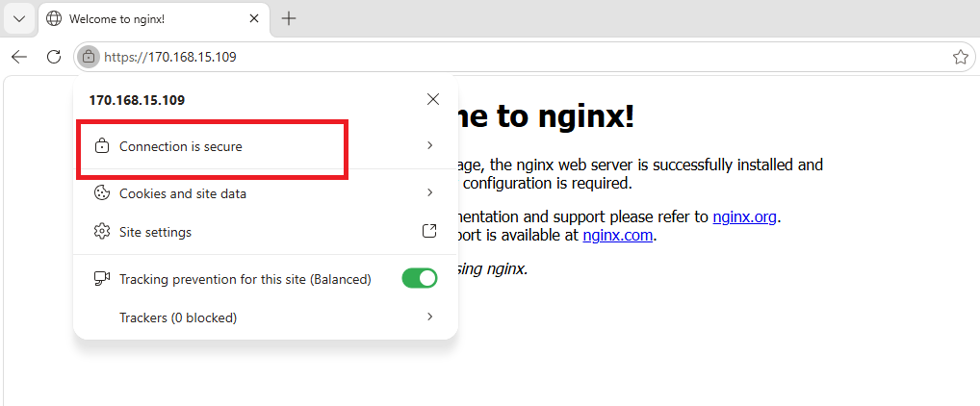Open the tab list dropdown arrow
980x406 pixels.
point(19,18)
